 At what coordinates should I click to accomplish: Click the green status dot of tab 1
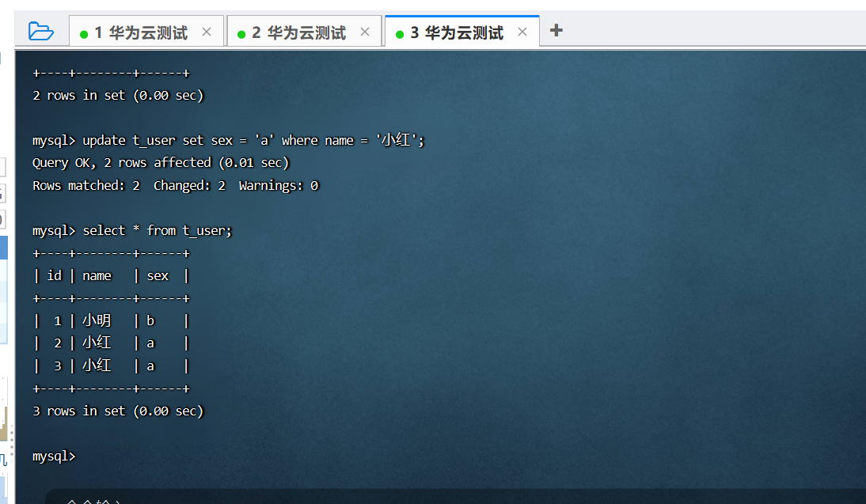point(84,34)
